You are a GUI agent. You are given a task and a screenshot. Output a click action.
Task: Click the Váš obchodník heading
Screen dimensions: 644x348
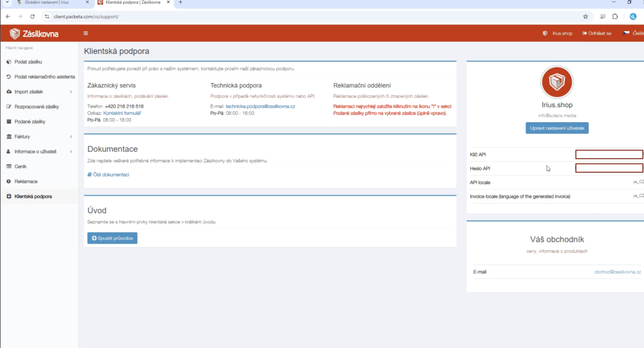point(557,239)
